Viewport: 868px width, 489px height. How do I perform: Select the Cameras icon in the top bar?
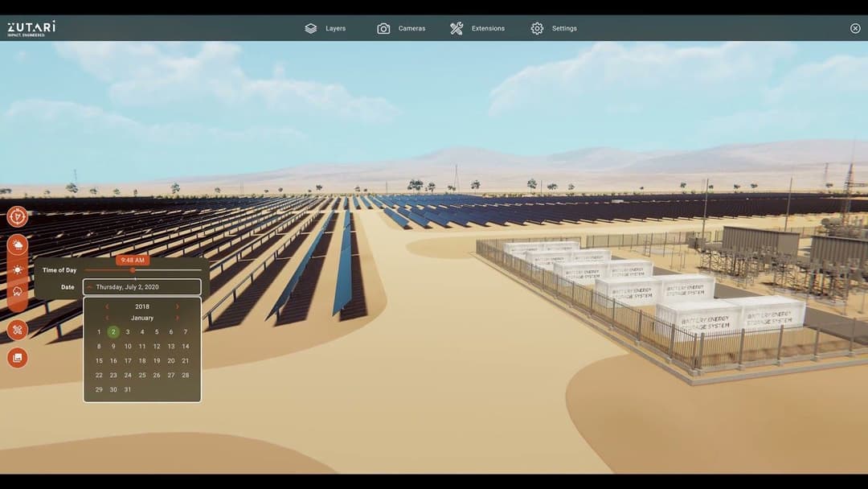382,28
